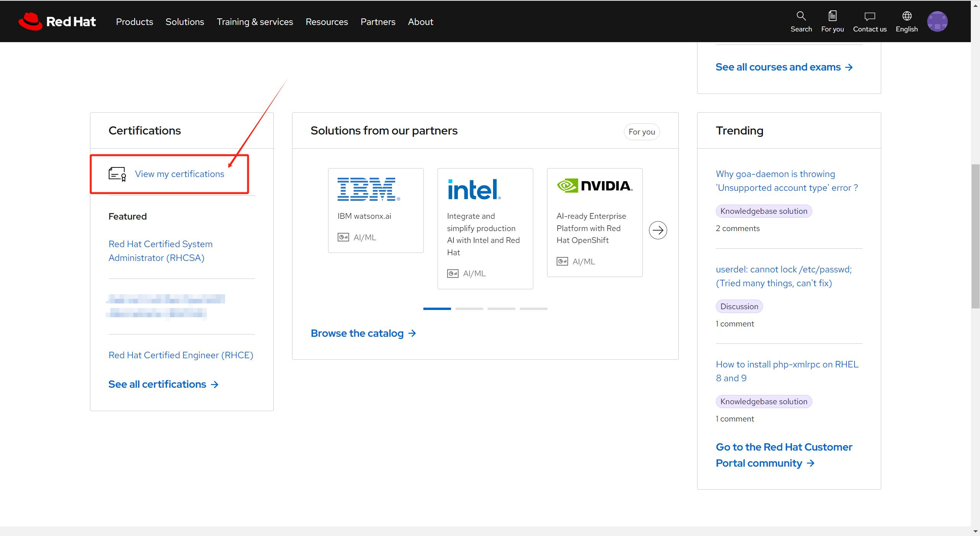This screenshot has height=536, width=980.
Task: Open the IBM watsonx.ai text
Action: (x=364, y=216)
